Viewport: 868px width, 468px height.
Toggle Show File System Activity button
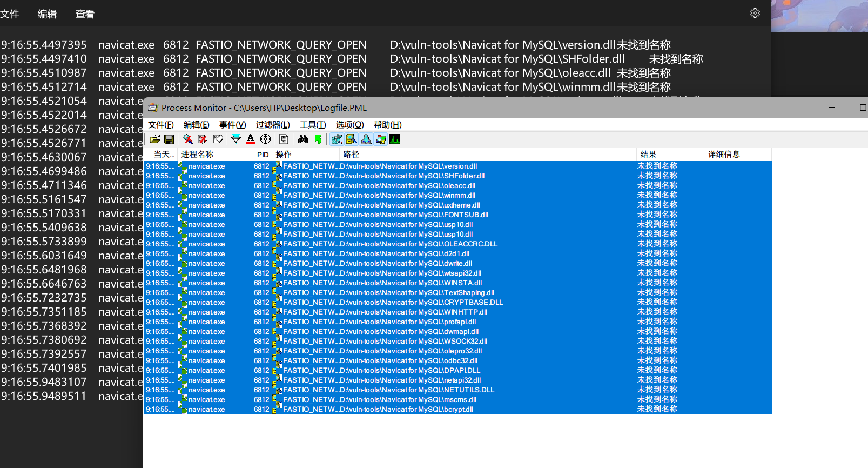point(351,139)
